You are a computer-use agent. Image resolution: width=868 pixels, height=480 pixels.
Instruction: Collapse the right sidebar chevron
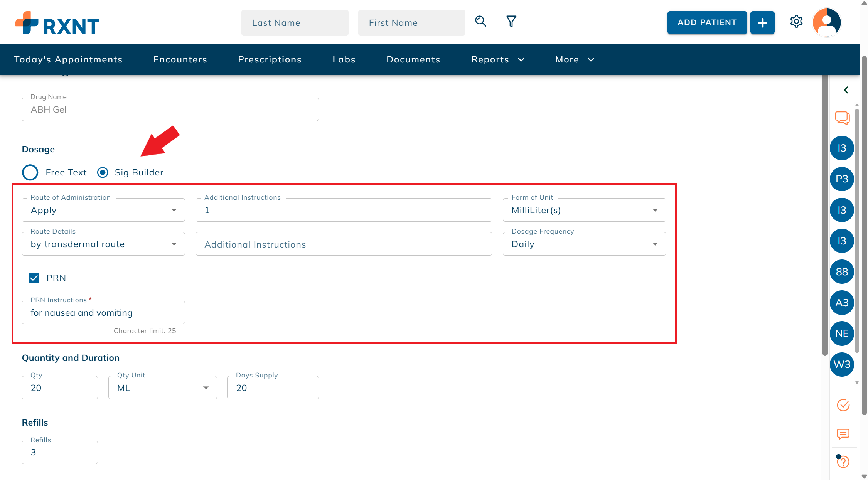846,90
